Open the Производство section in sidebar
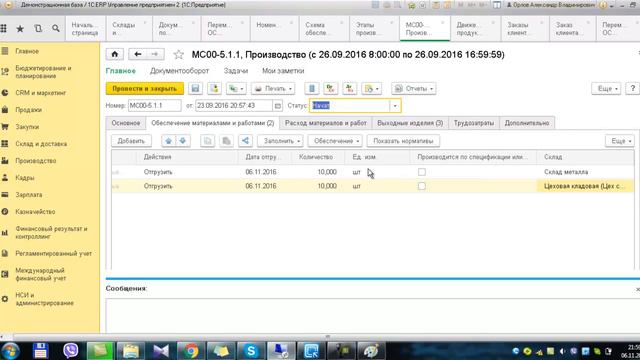 (36, 161)
